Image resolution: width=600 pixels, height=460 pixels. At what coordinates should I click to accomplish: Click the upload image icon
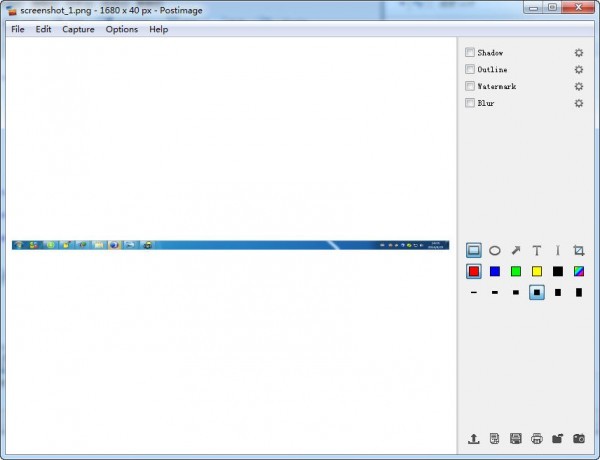click(x=474, y=439)
